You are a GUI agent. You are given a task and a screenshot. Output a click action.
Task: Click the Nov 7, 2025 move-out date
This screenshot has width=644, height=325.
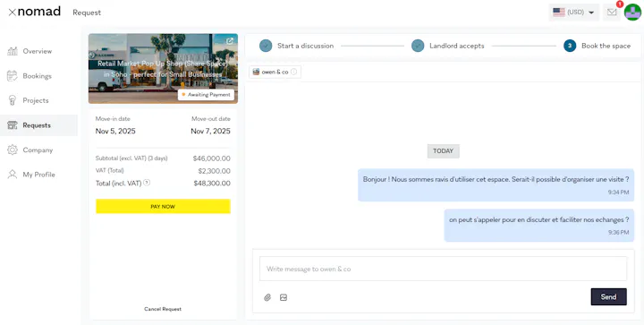[211, 132]
